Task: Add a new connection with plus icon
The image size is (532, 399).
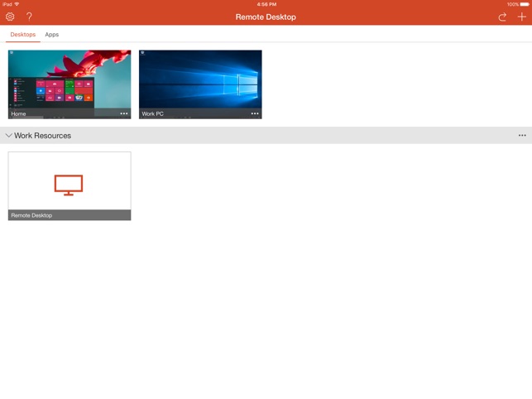Action: [522, 17]
